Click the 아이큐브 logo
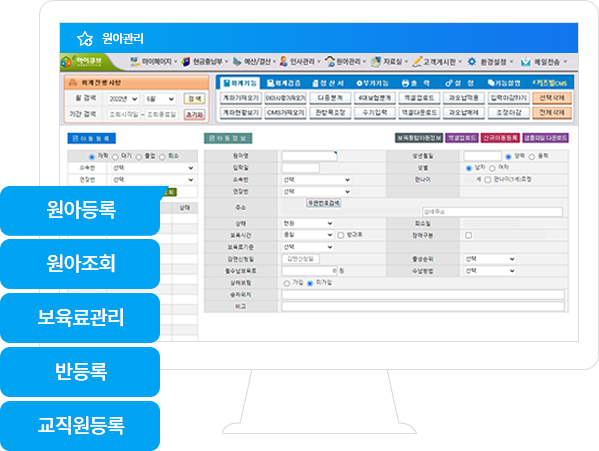Viewport: 599px width, 451px height. (83, 61)
